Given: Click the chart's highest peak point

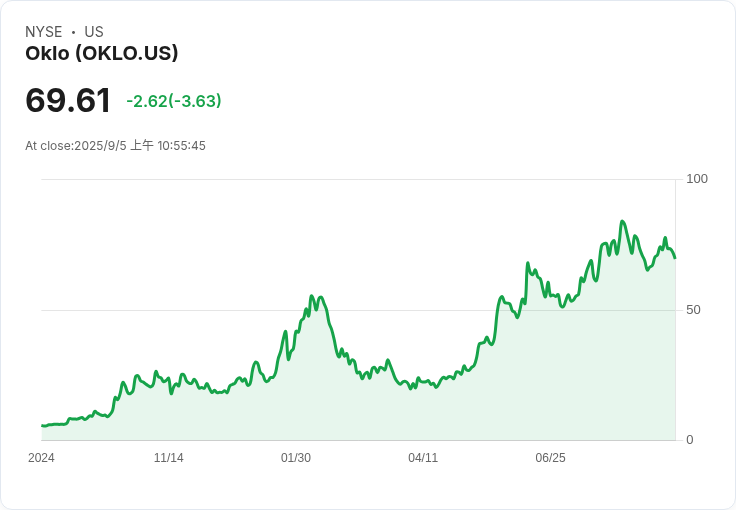Looking at the screenshot, I should (x=622, y=221).
